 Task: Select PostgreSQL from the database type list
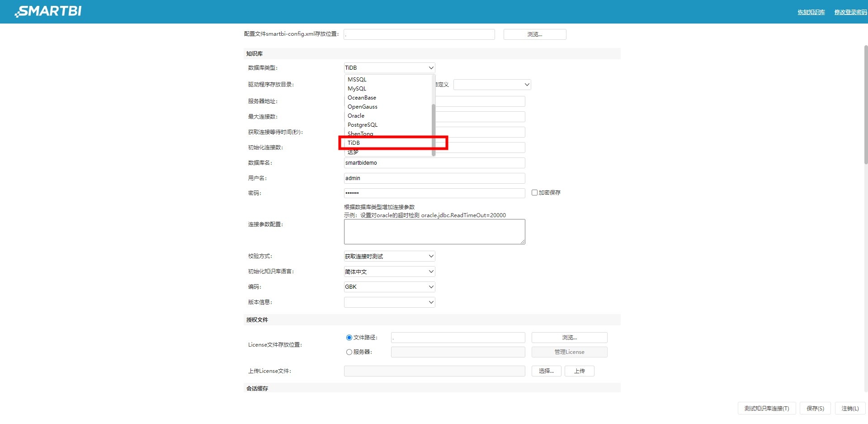click(x=389, y=125)
